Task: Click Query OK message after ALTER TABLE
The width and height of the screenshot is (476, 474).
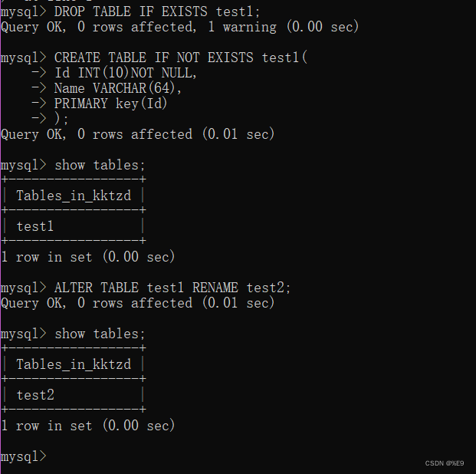Action: coord(138,303)
